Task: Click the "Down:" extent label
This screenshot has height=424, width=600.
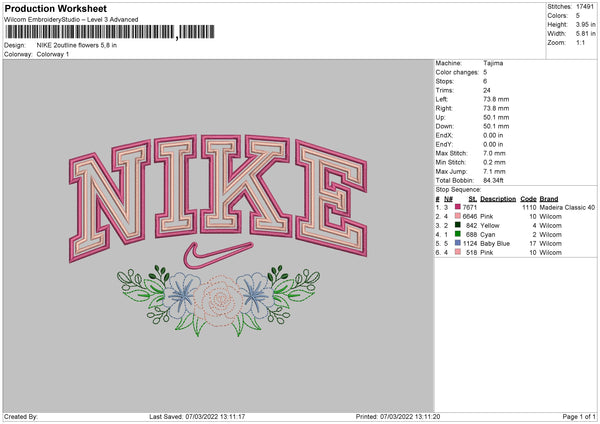Action: [445, 126]
